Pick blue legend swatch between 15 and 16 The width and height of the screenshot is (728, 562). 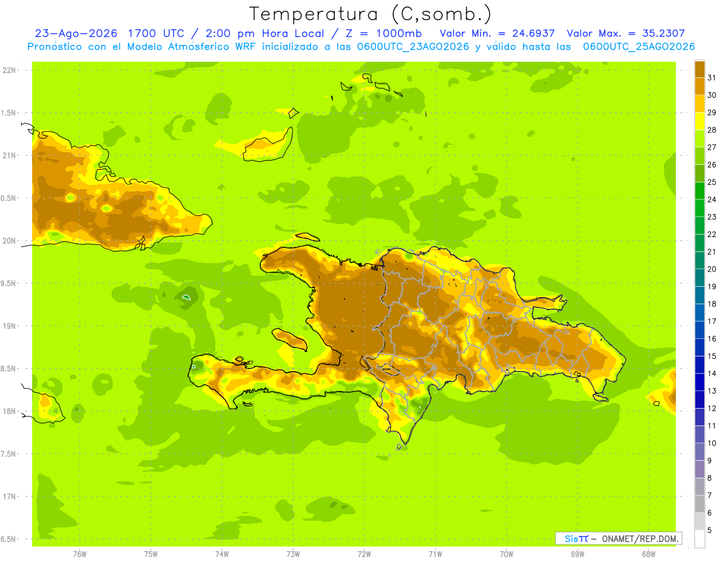[699, 347]
